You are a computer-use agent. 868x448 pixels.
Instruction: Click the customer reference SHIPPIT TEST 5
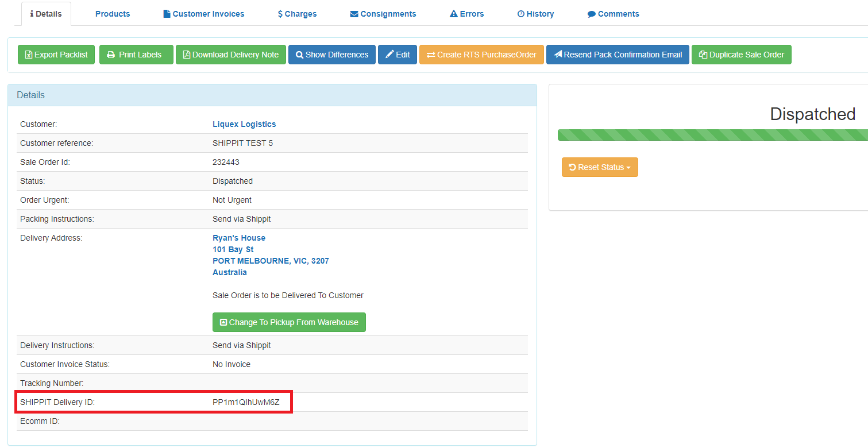(x=242, y=143)
